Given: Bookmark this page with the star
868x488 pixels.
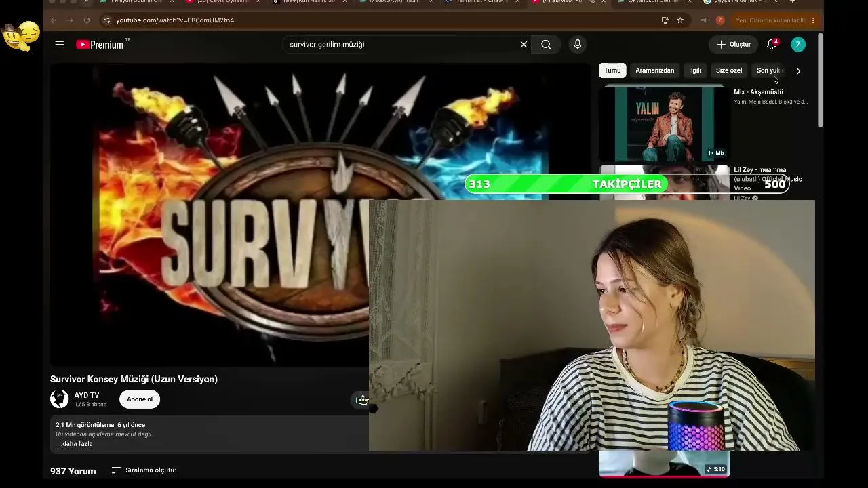Looking at the screenshot, I should (680, 20).
